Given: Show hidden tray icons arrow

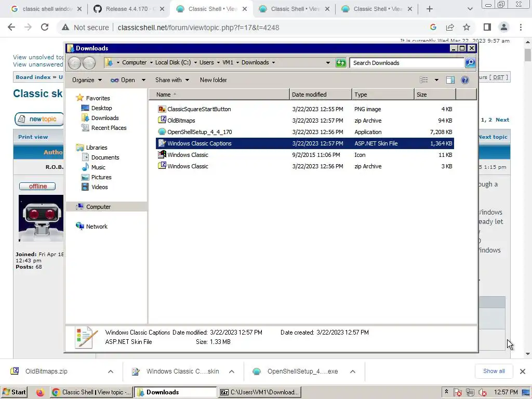Looking at the screenshot, I should (446, 392).
